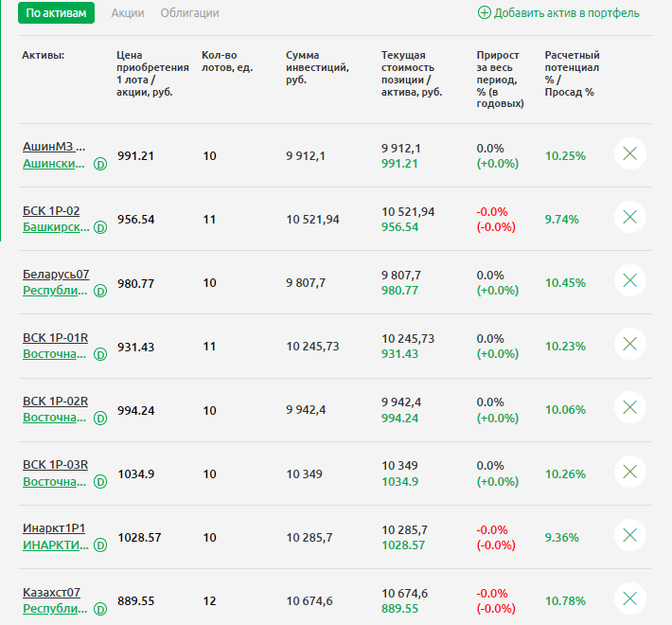Open the АшинМЗ bond link
The height and width of the screenshot is (625, 672).
tap(54, 147)
